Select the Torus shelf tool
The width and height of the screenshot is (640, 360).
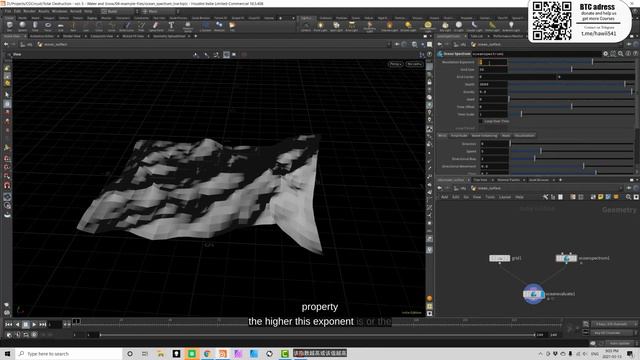tap(48, 26)
